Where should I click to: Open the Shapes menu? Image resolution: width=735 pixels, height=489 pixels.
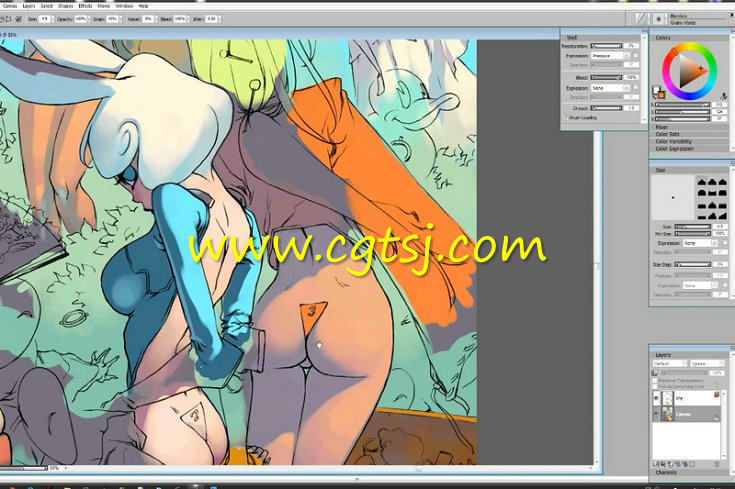tap(66, 6)
